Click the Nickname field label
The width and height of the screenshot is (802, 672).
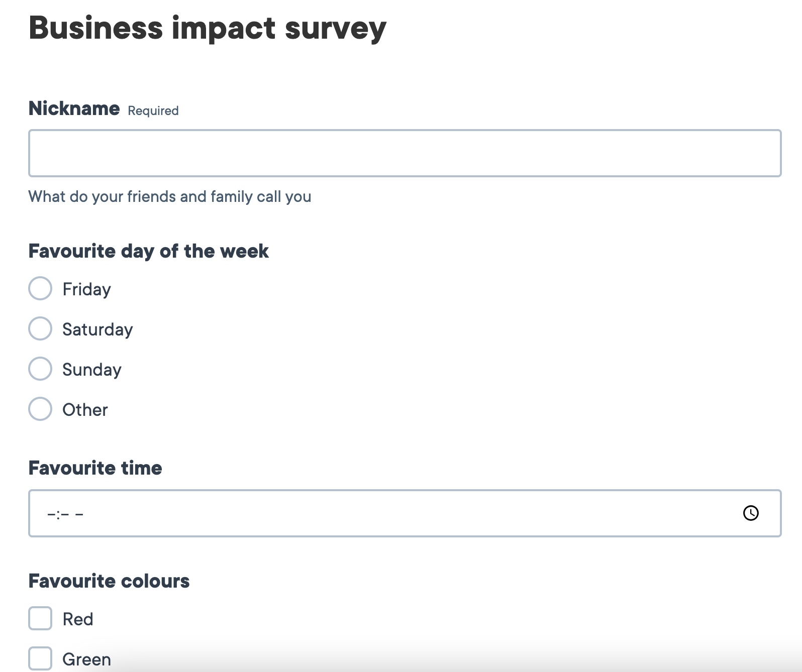[x=74, y=108]
